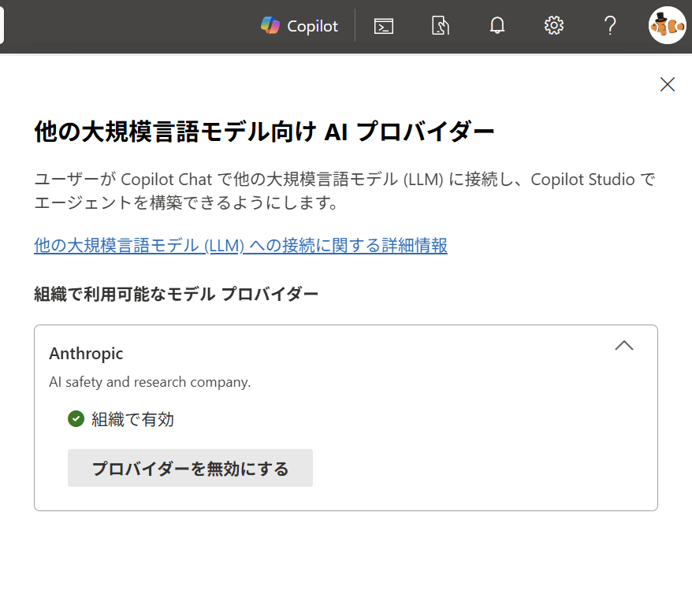The width and height of the screenshot is (692, 616).
Task: Click the white search box edge top-left
Action: (2, 26)
